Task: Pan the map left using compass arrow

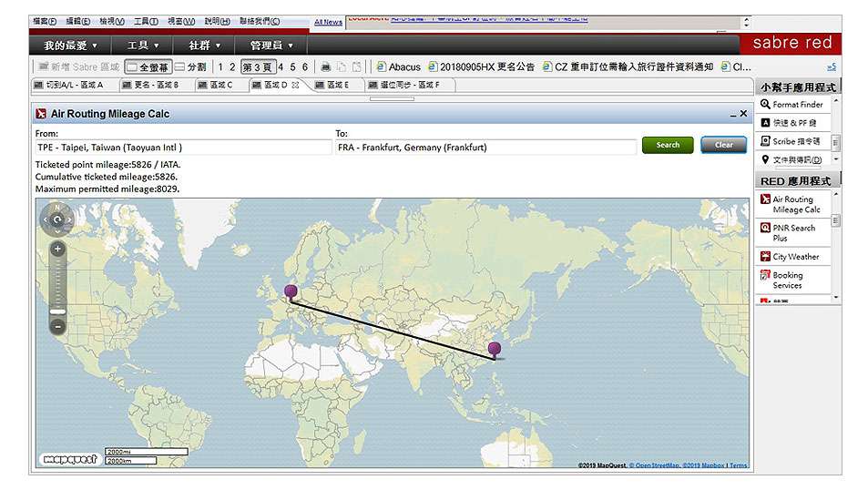Action: 45,219
